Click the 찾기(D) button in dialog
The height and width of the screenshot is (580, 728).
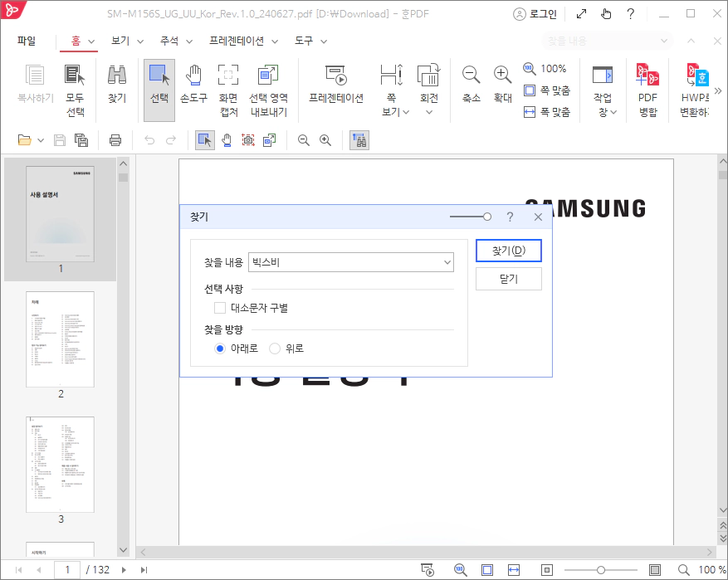coord(508,251)
